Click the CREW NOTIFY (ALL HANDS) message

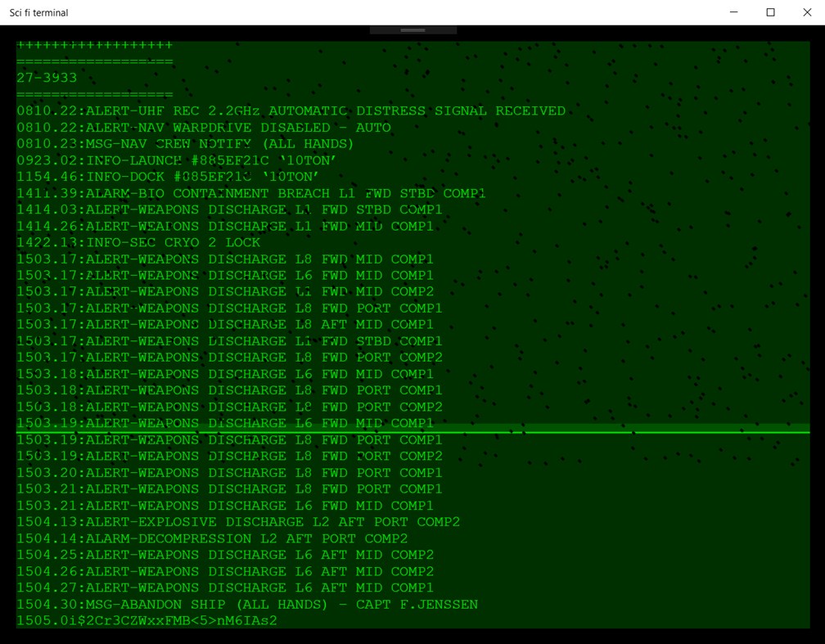click(x=184, y=143)
